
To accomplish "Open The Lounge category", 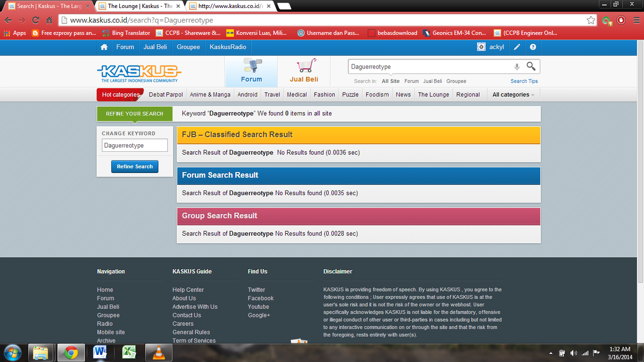I will (434, 95).
